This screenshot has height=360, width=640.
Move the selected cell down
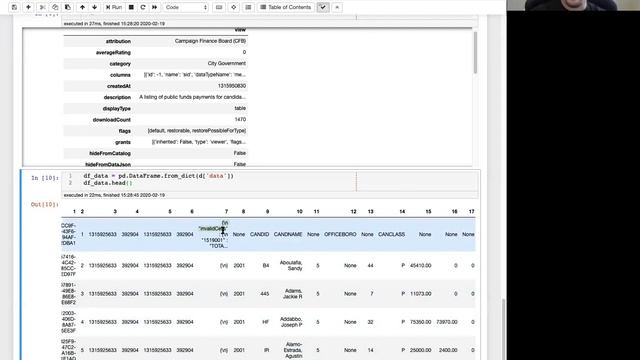pyautogui.click(x=94, y=7)
